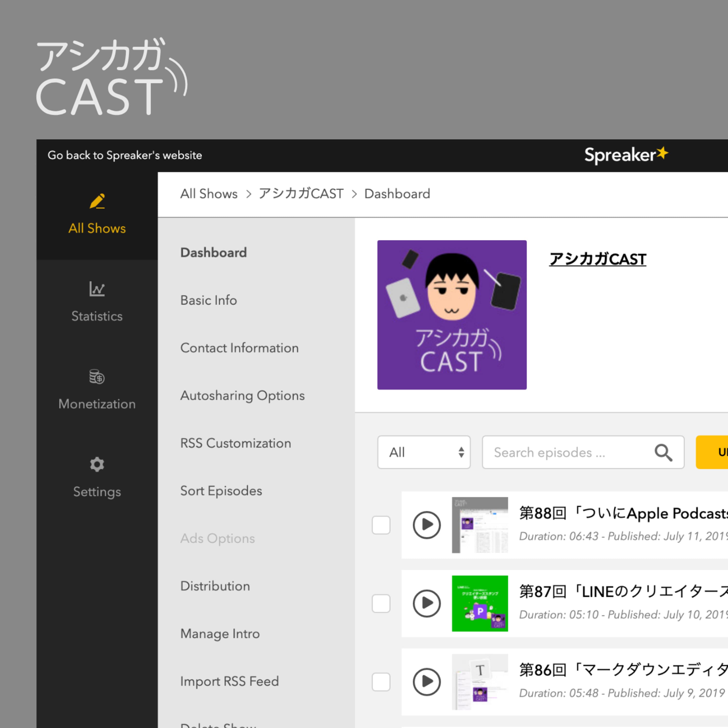
Task: Open the Statistics chart icon
Action: 97,289
